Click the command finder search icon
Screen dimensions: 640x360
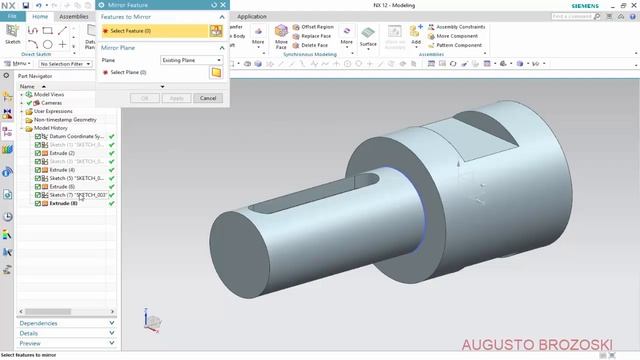tap(597, 16)
